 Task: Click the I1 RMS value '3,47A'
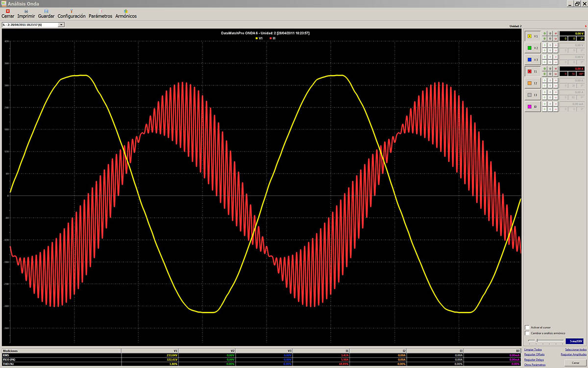coord(344,355)
